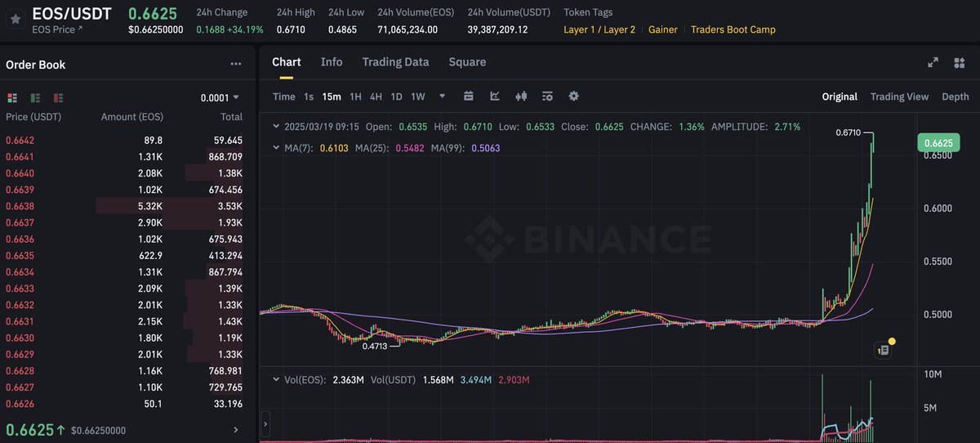Screen dimensions: 980x443
Task: Collapse the OHLC data row chevron
Action: pyautogui.click(x=275, y=127)
